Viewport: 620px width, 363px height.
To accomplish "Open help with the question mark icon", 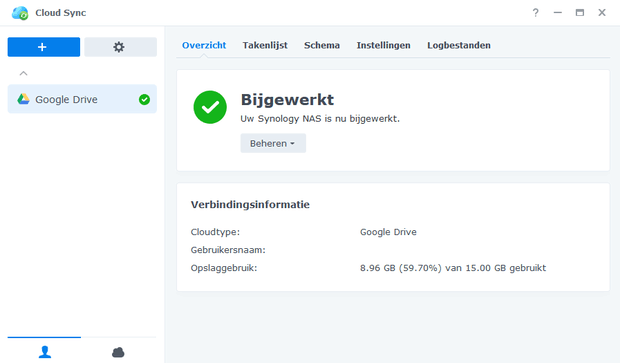I will coord(535,13).
